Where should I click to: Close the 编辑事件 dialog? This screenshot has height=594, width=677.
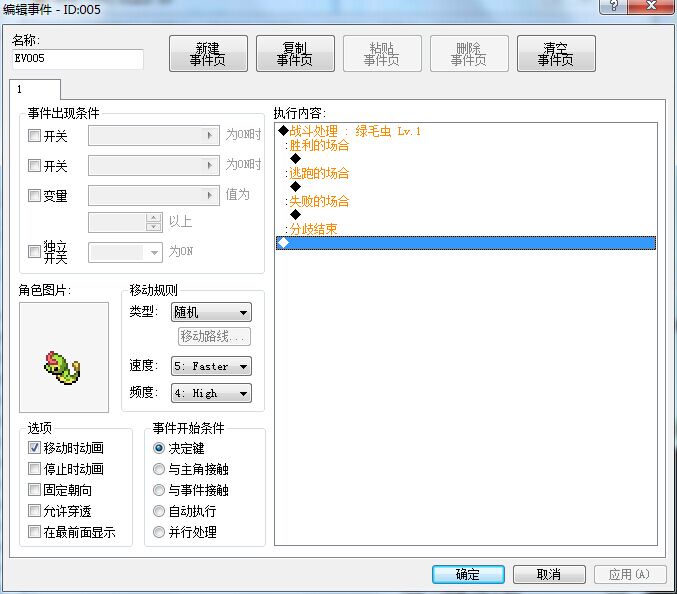point(651,6)
